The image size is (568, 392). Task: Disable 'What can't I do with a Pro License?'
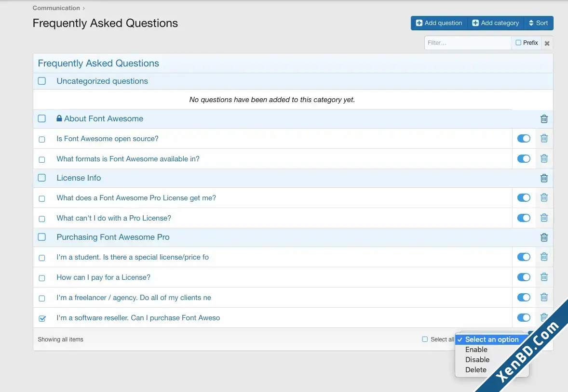[x=524, y=218]
